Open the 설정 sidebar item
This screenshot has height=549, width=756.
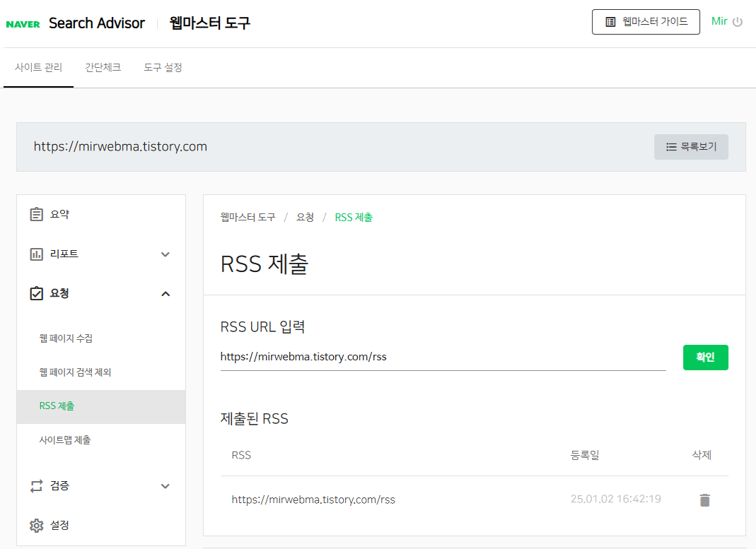coord(100,526)
